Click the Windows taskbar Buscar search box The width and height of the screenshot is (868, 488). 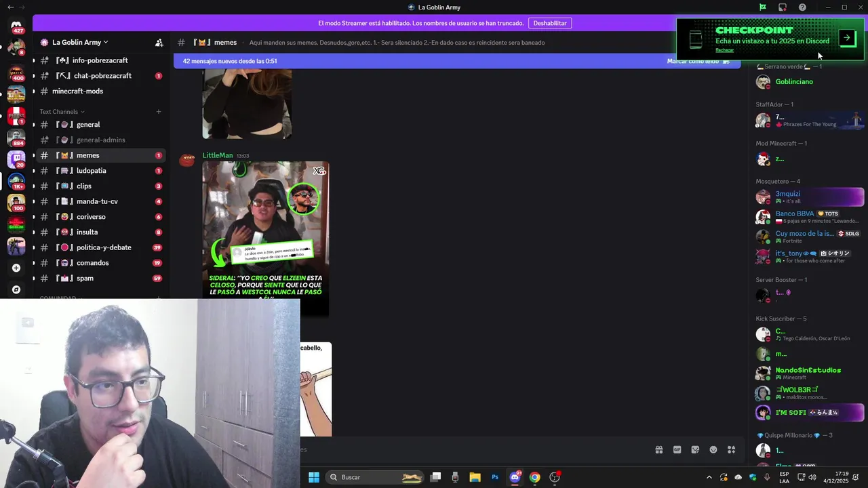[374, 477]
